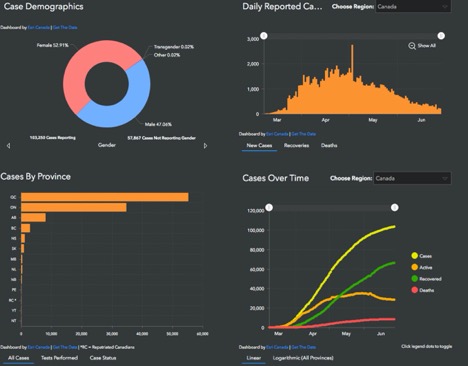Select the Tests Performed tab

tap(59, 358)
